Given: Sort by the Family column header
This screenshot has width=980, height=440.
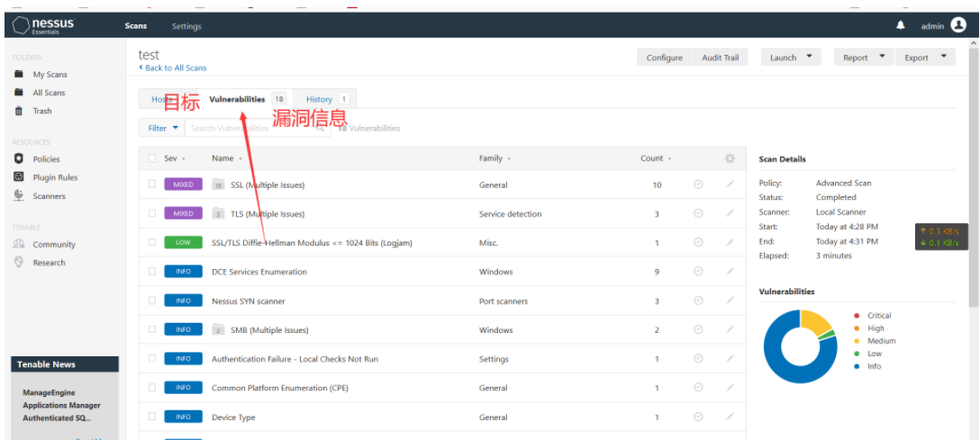Looking at the screenshot, I should coord(495,158).
